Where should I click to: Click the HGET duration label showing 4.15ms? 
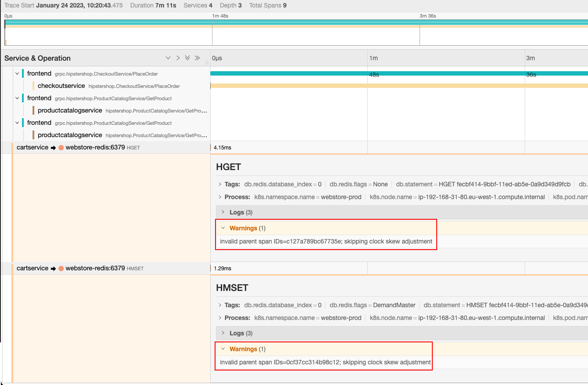coord(221,147)
